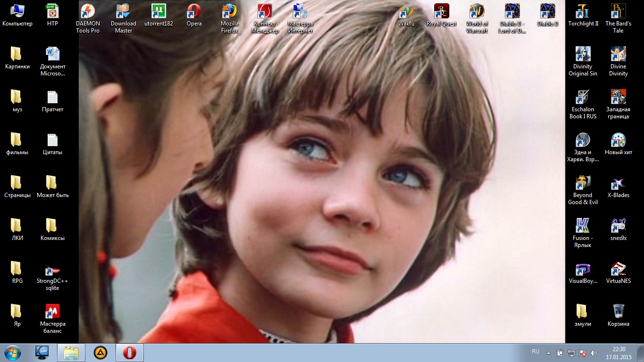The width and height of the screenshot is (644, 362).
Task: Click the X-Blades game shortcut
Action: pos(618,187)
